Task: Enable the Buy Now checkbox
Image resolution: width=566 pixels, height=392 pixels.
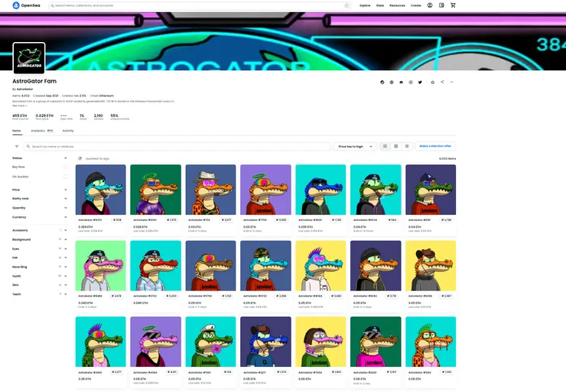Action: [x=66, y=167]
